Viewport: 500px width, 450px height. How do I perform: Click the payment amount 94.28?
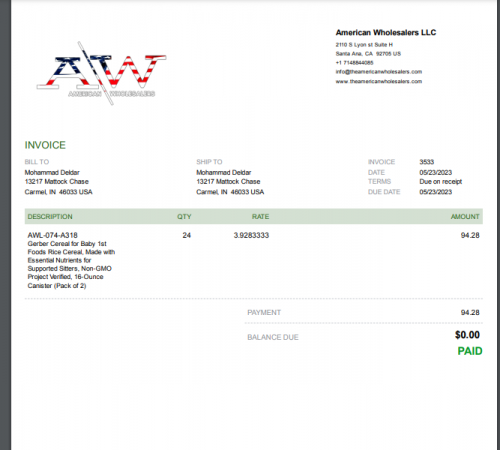(x=470, y=313)
